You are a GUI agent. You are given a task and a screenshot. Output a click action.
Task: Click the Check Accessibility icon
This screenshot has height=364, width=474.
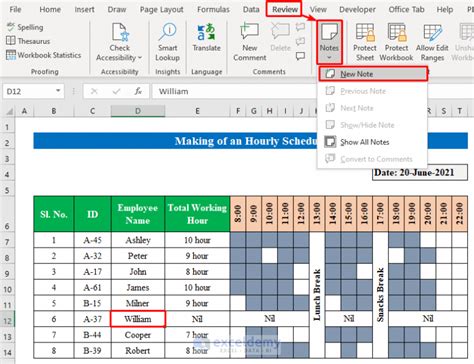coord(120,32)
